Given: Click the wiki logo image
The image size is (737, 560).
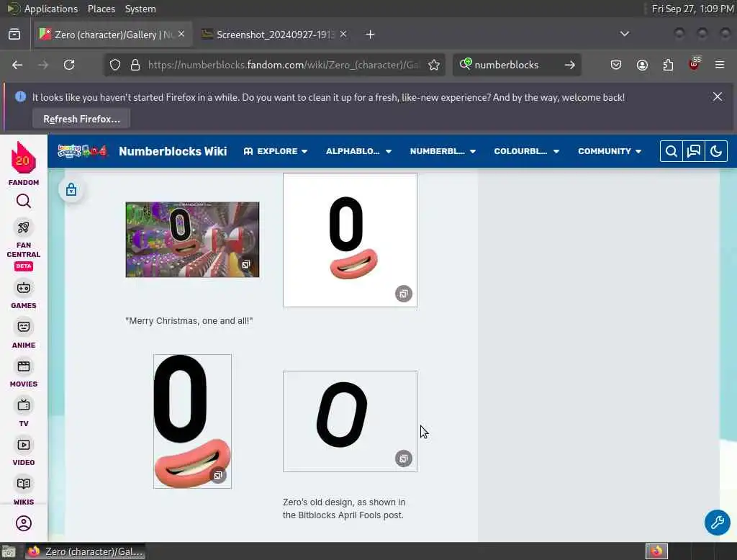Looking at the screenshot, I should tap(82, 151).
